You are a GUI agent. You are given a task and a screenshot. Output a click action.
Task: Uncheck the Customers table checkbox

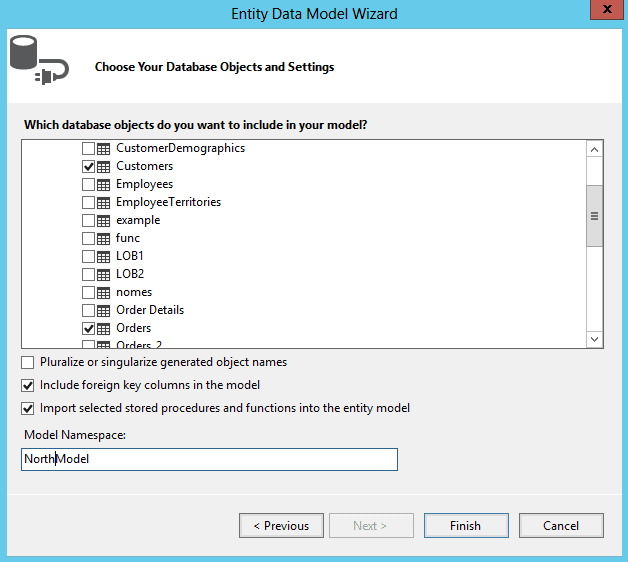coord(89,166)
